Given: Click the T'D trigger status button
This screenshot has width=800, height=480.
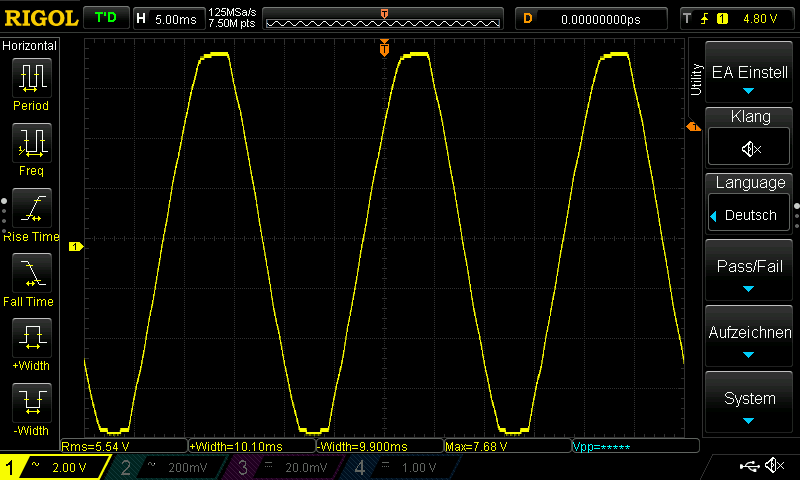Looking at the screenshot, I should point(105,18).
